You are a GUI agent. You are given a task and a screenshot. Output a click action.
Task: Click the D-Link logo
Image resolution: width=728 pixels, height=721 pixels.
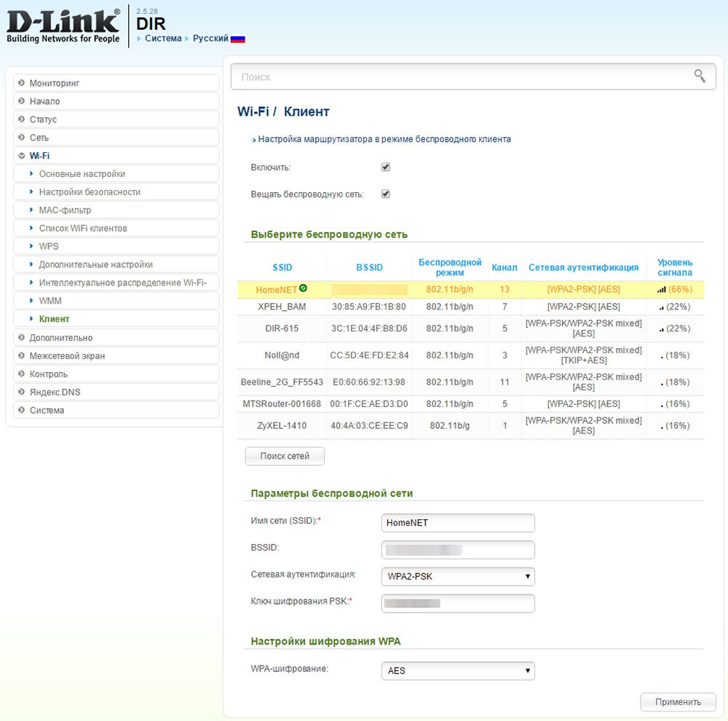tap(63, 26)
